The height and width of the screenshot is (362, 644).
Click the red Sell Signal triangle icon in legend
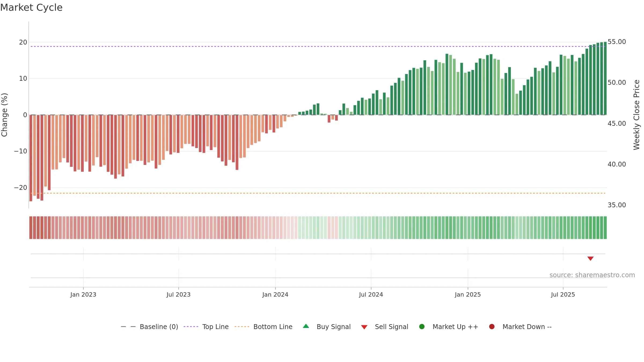click(364, 327)
